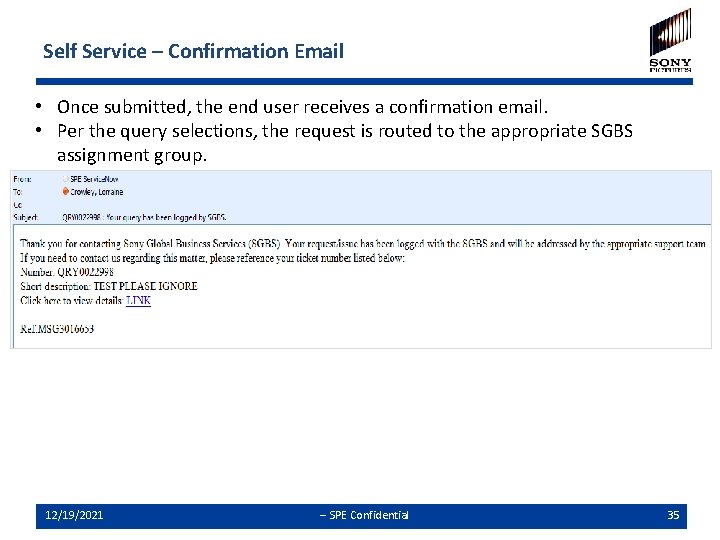This screenshot has width=720, height=540.
Task: Click the Ref:MSG3016653 reference text
Action: 57,329
